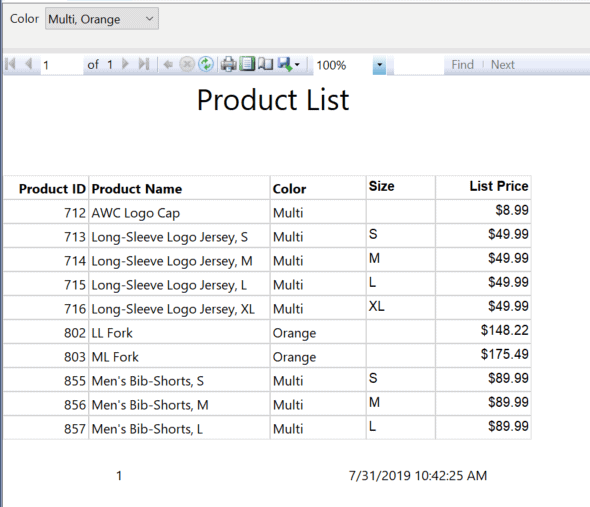Open the export save dropdown
This screenshot has height=507, width=590.
point(289,64)
